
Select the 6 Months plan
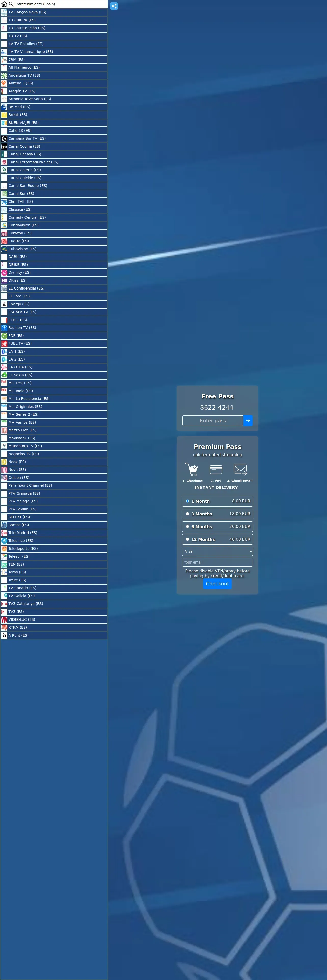[217, 527]
